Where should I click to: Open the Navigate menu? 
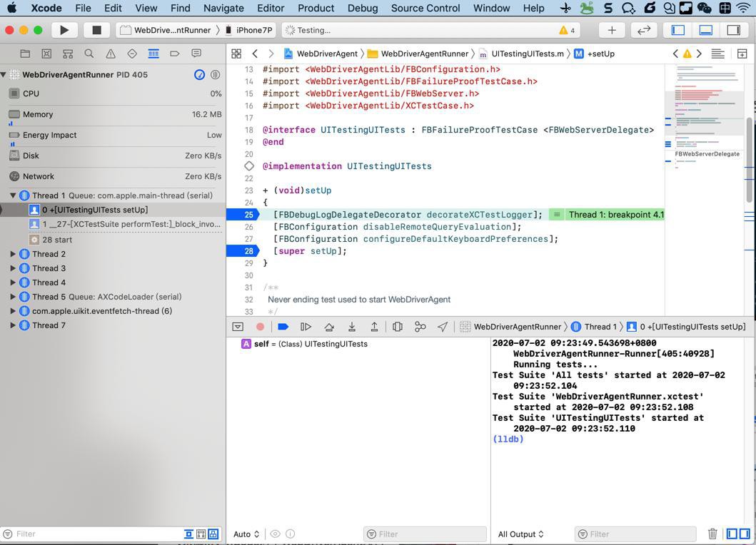[x=223, y=8]
